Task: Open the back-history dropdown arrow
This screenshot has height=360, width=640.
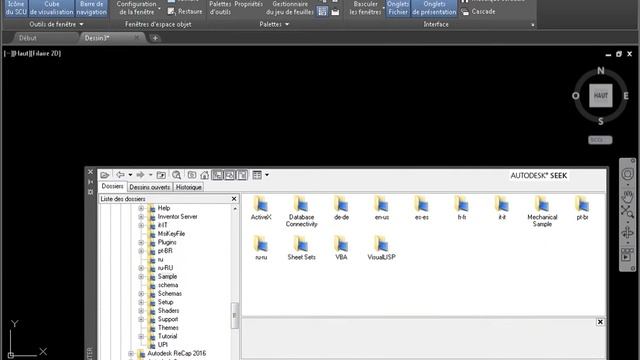Action: [x=130, y=175]
